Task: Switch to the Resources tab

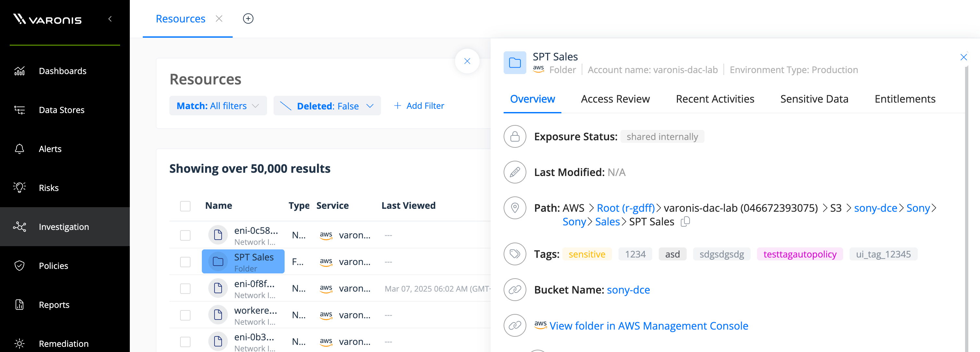Action: coord(181,19)
